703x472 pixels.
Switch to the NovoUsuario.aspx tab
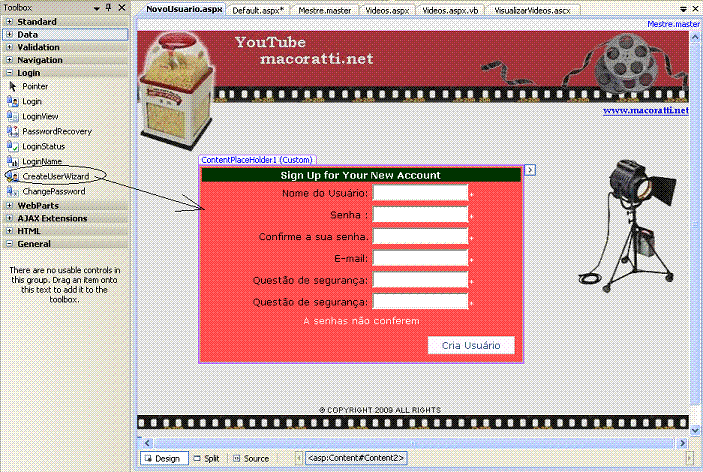point(184,9)
